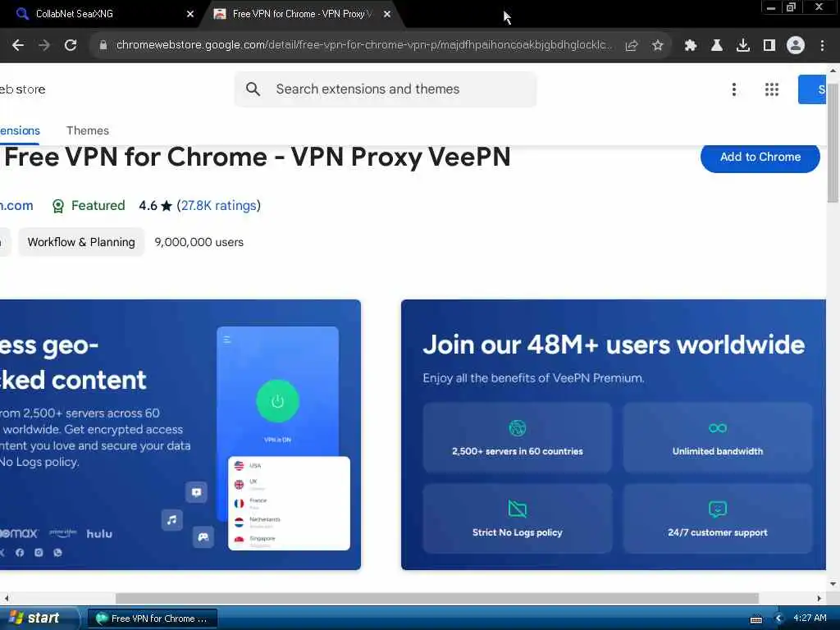Click the scroll-down arrow of the vertical scrollbar
Image resolution: width=840 pixels, height=630 pixels.
pos(833,584)
